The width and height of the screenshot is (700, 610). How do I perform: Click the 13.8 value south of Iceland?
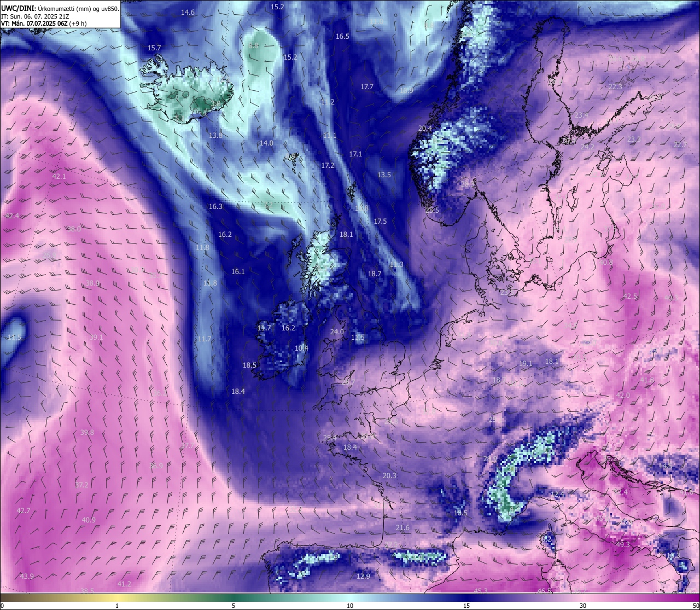pyautogui.click(x=215, y=135)
